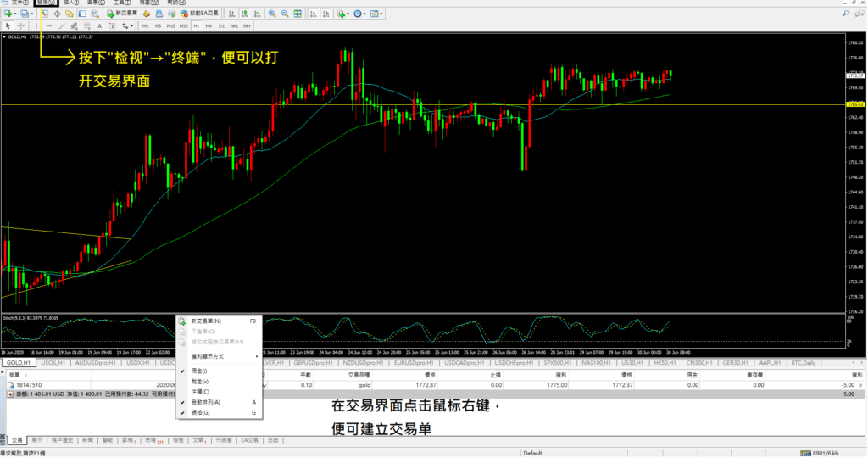
Task: Select the text label 'A' drawing tool
Action: pyautogui.click(x=100, y=25)
